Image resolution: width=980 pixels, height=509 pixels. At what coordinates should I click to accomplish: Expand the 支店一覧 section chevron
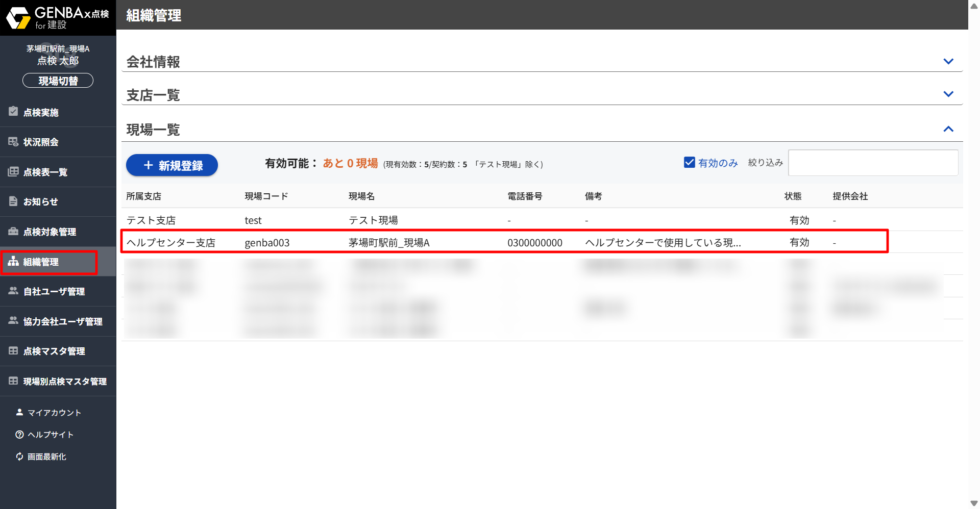point(948,94)
